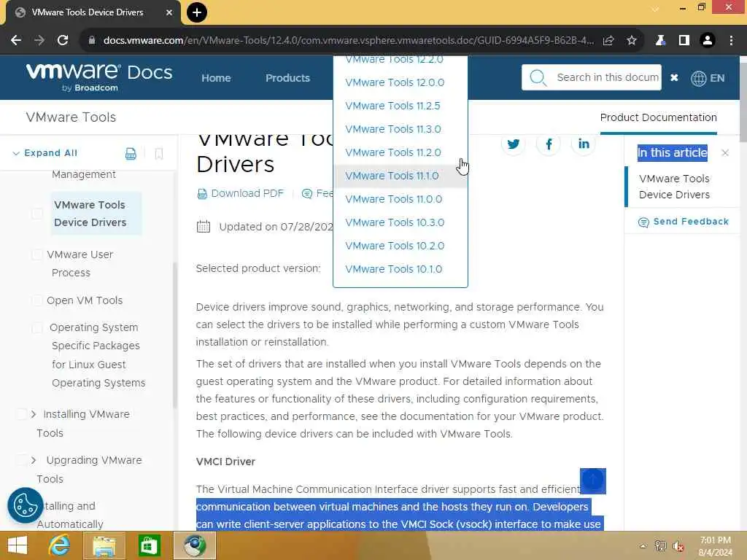Click the print icon in sidebar toolbar

(131, 153)
